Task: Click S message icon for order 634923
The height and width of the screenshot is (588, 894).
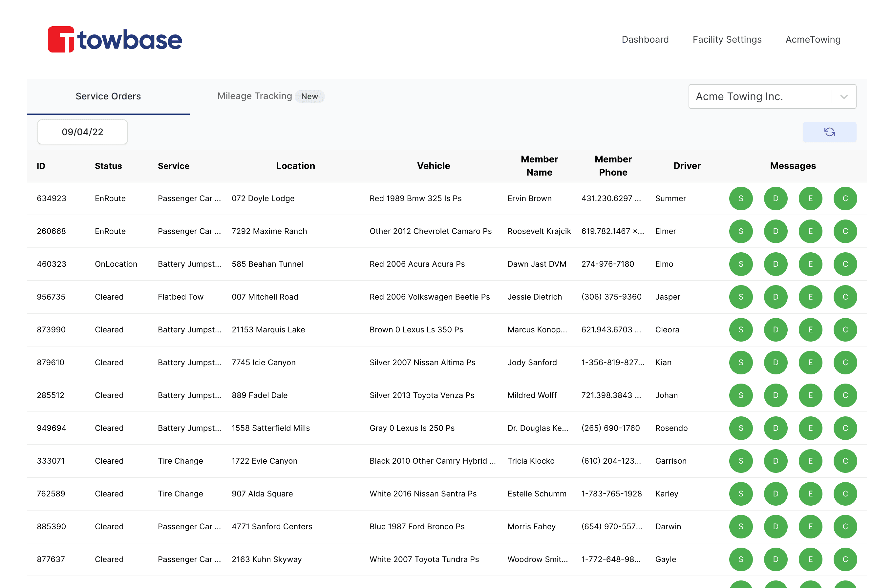Action: (740, 198)
